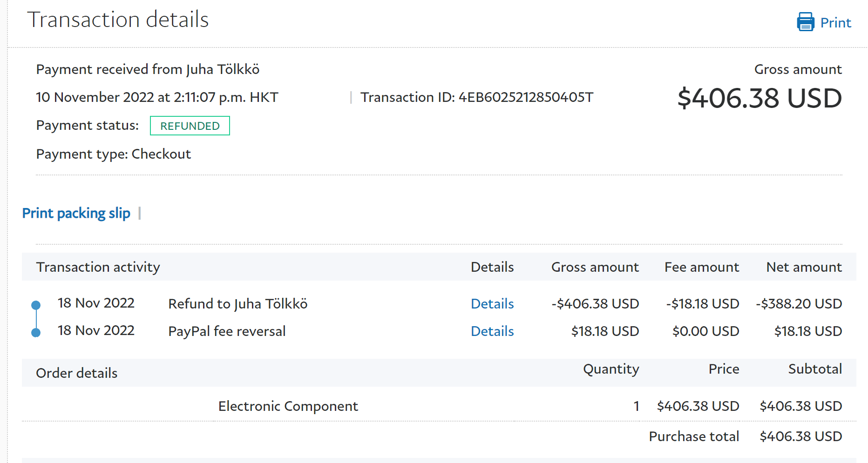Open the Print packing slip link
Viewport: 868px width, 463px height.
[x=76, y=213]
